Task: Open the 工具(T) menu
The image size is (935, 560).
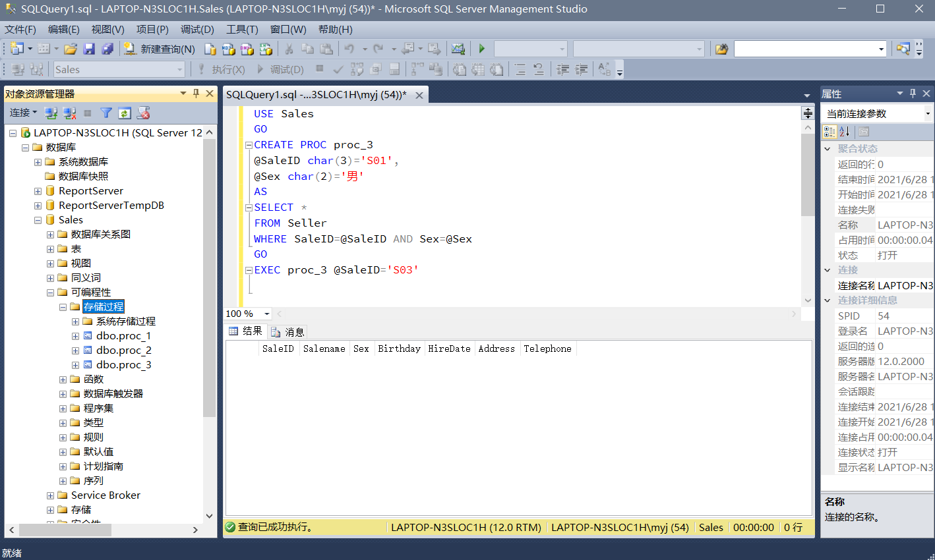Action: (242, 30)
